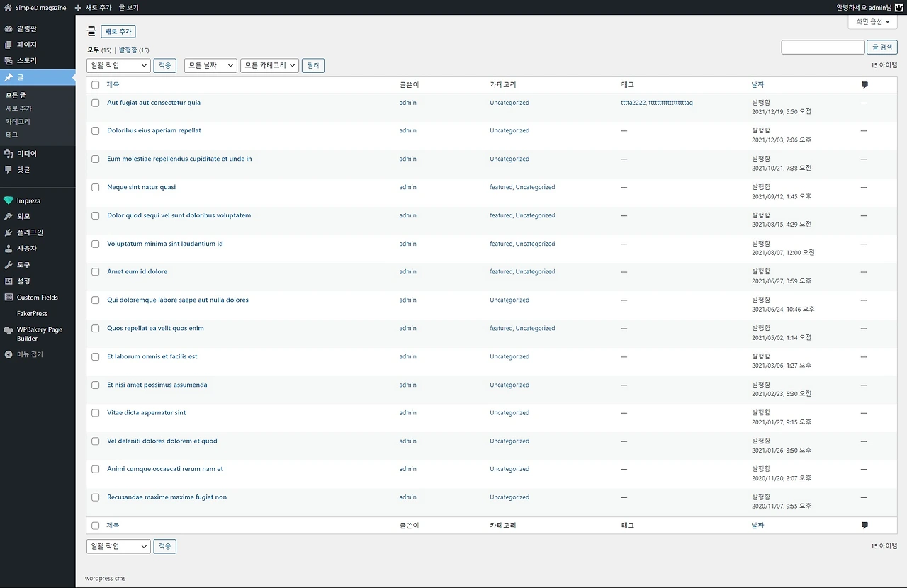This screenshot has height=588, width=907.
Task: Check the box for Quos repellat ea velit quos enim
Action: 96,329
